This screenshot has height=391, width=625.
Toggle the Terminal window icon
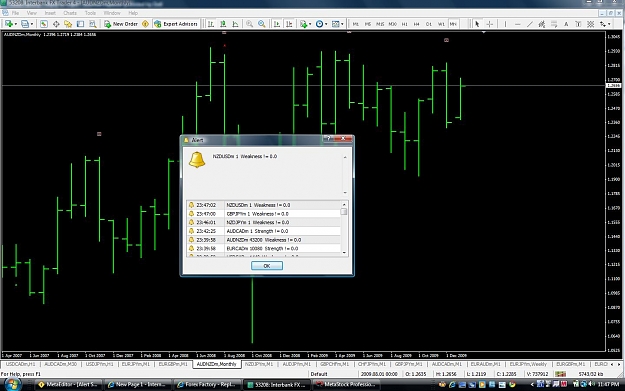tap(80, 24)
